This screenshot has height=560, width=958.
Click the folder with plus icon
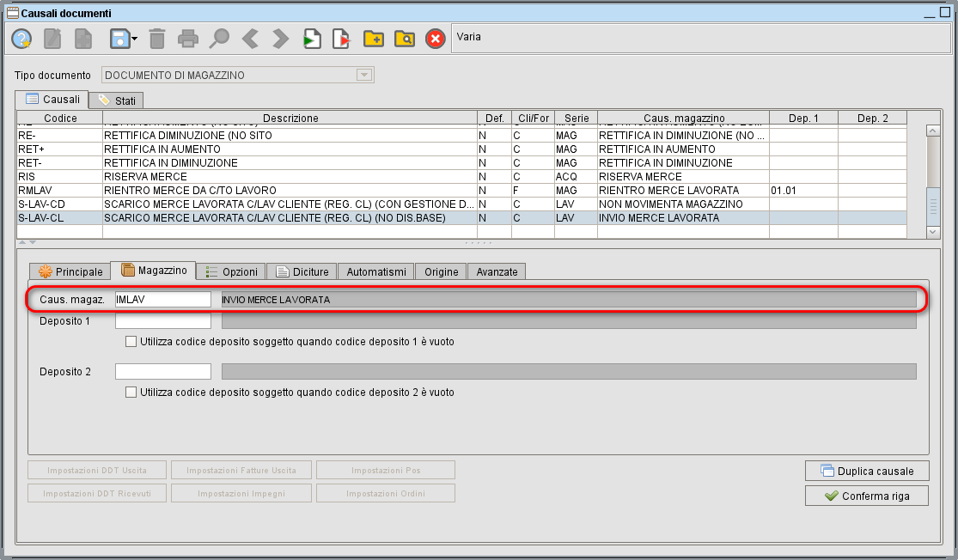[x=373, y=39]
